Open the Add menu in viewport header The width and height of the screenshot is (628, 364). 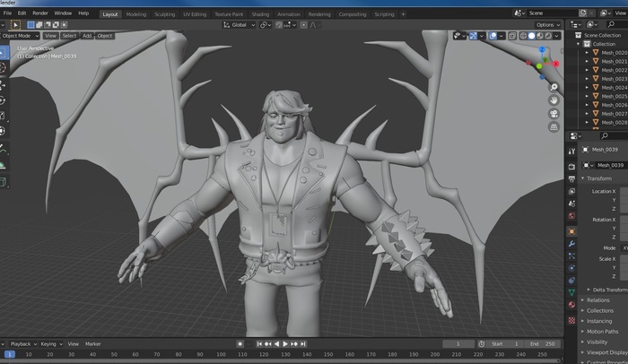click(87, 36)
